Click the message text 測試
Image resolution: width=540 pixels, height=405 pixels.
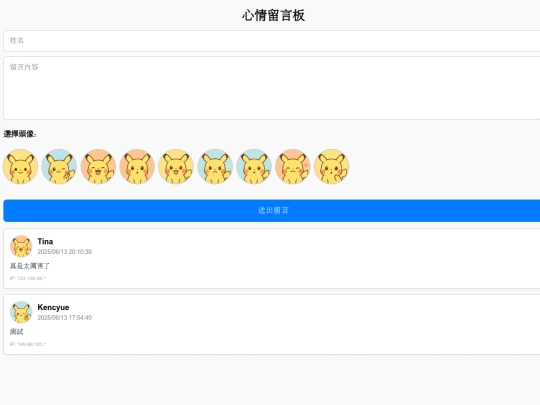(17, 332)
